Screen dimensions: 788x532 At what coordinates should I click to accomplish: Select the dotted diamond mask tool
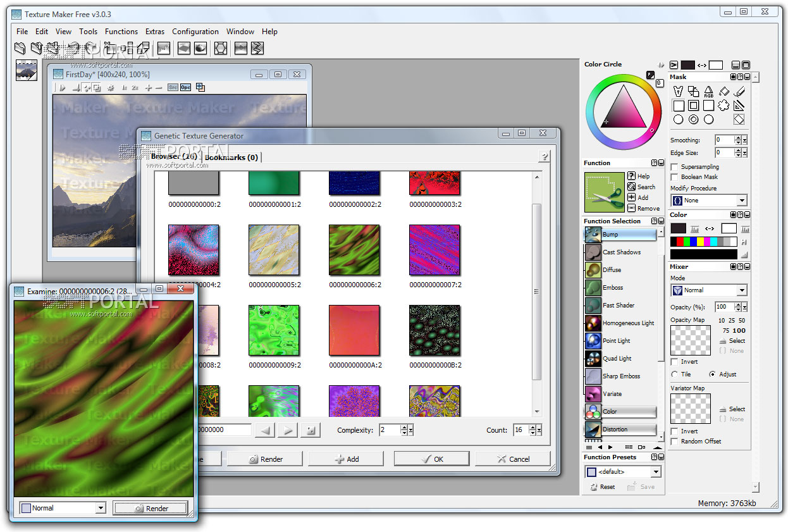739,119
